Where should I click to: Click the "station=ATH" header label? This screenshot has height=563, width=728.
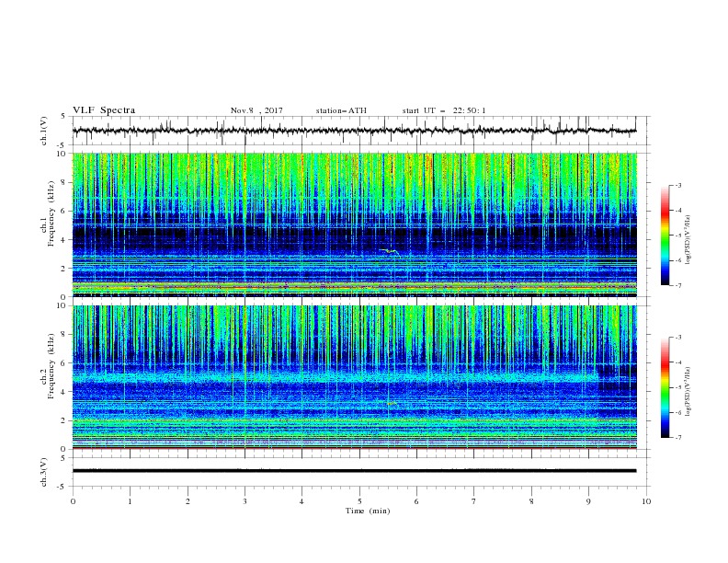341,110
